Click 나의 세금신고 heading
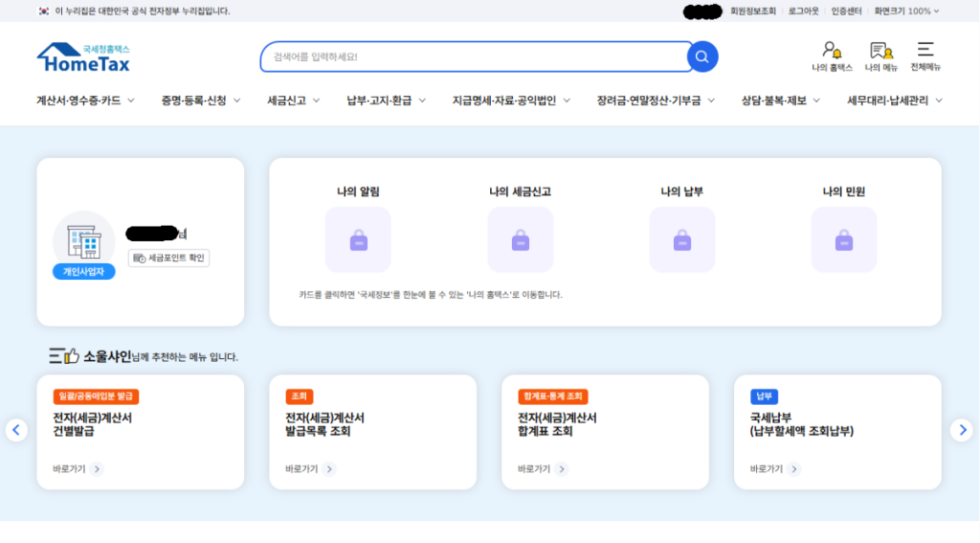The width and height of the screenshot is (980, 543). pos(520,192)
